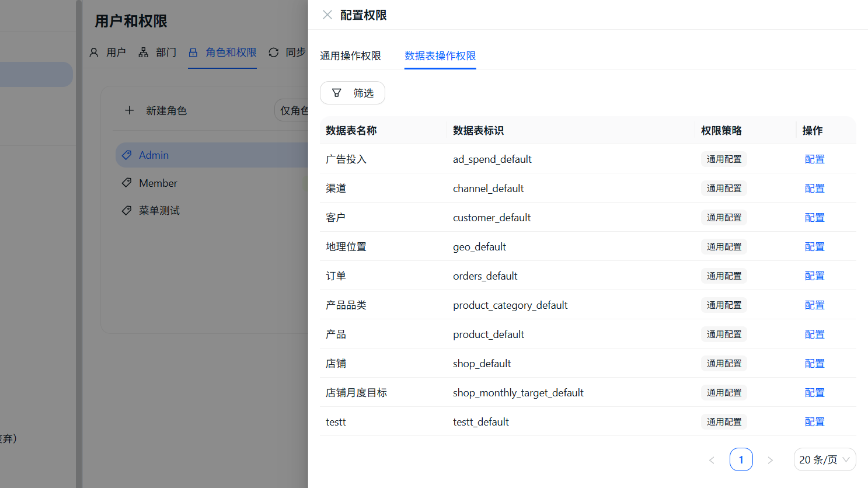
Task: Select the 菜单测试 role in role list
Action: (x=212, y=211)
